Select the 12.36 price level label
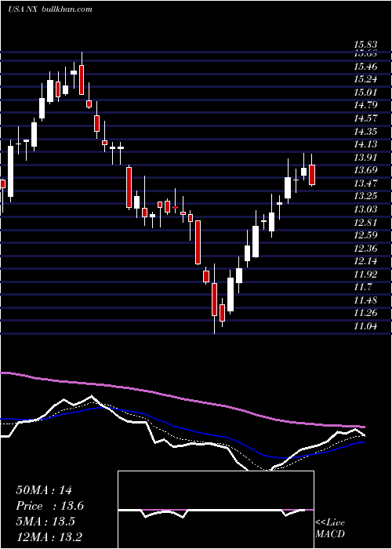 [365, 249]
